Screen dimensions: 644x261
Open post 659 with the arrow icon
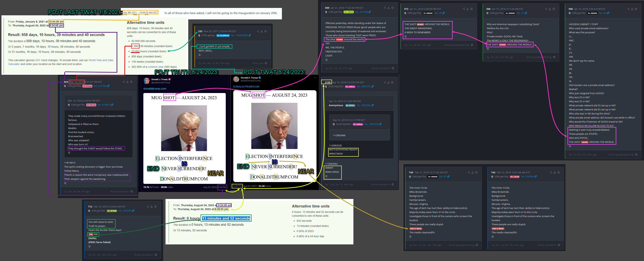(393, 8)
